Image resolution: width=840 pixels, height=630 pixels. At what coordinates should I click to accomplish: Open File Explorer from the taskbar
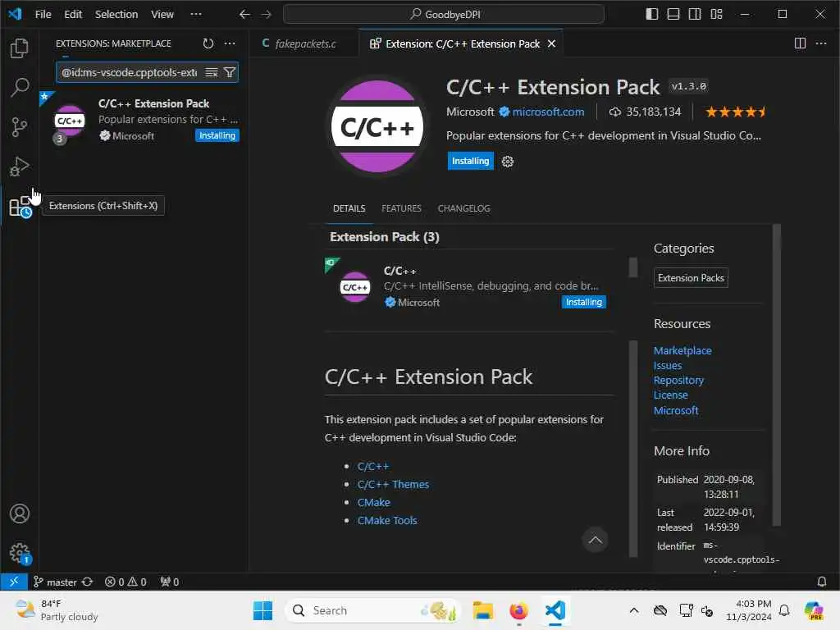point(482,610)
